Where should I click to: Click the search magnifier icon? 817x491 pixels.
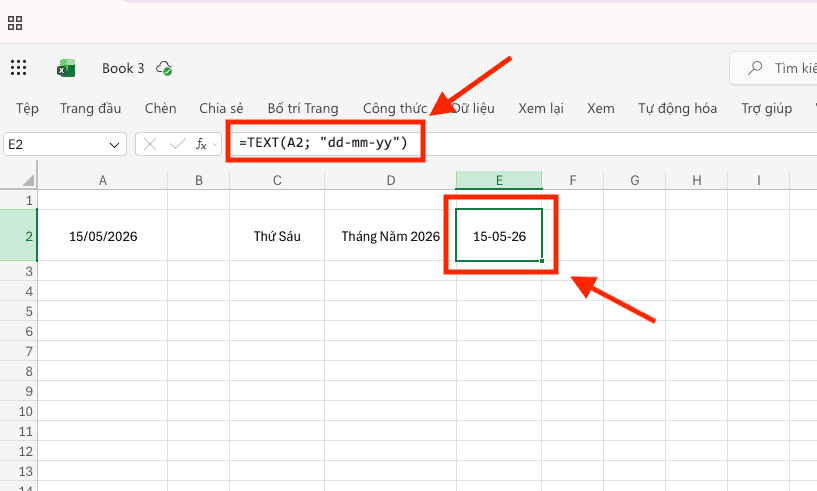755,68
